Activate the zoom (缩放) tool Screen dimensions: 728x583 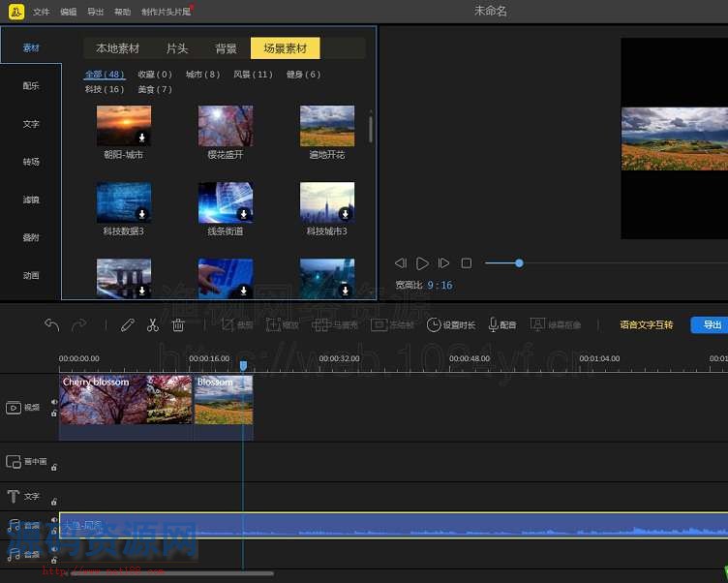[x=283, y=324]
